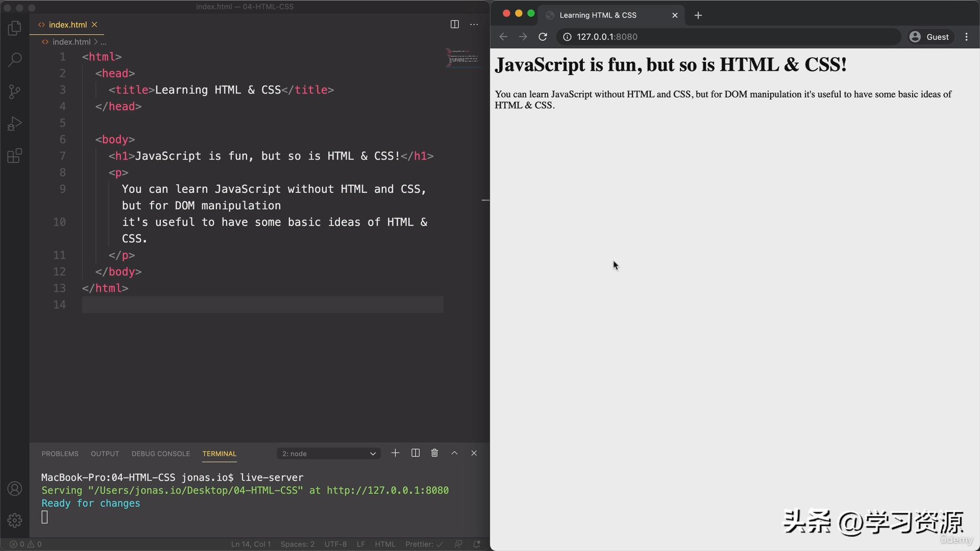
Task: Toggle maximize of the panel
Action: [x=454, y=453]
